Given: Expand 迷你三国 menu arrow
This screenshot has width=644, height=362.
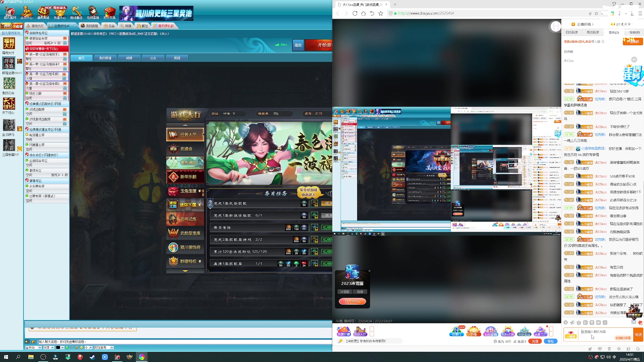Looking at the screenshot, I should (200, 205).
